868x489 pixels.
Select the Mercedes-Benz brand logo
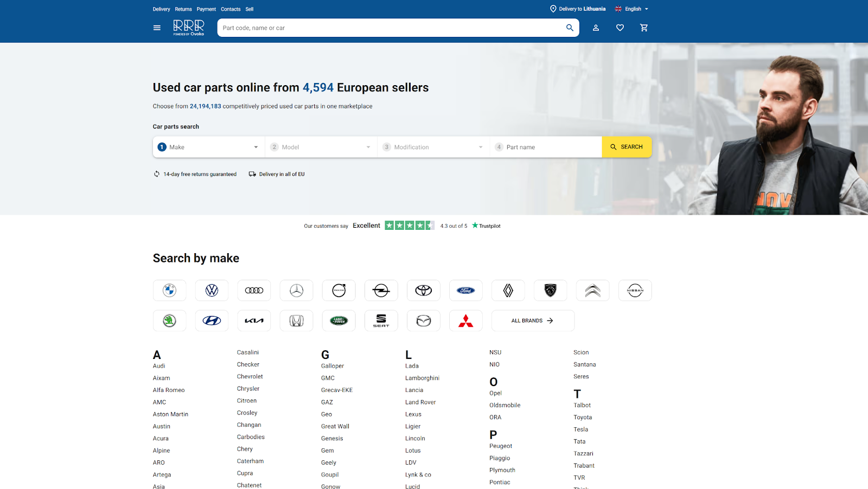click(x=297, y=291)
